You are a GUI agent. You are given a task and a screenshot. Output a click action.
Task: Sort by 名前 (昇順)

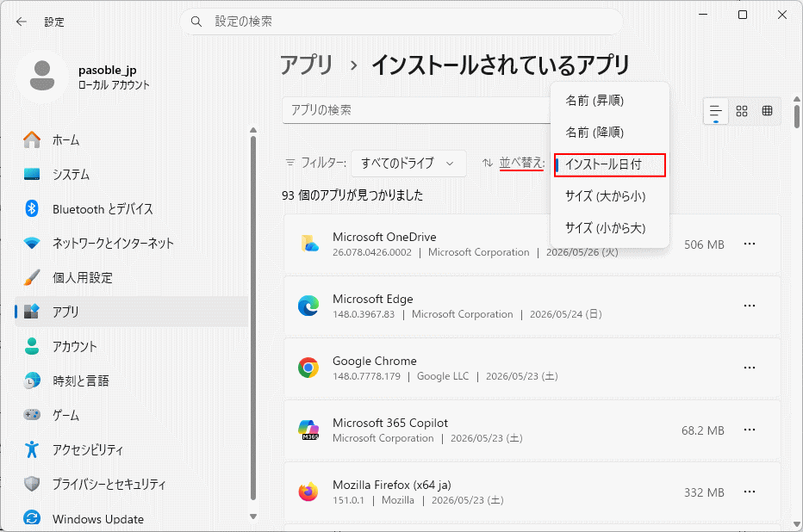coord(609,101)
